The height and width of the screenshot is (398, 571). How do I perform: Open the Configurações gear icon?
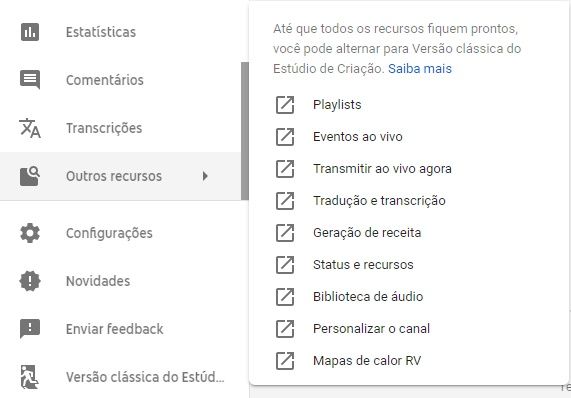click(x=30, y=233)
